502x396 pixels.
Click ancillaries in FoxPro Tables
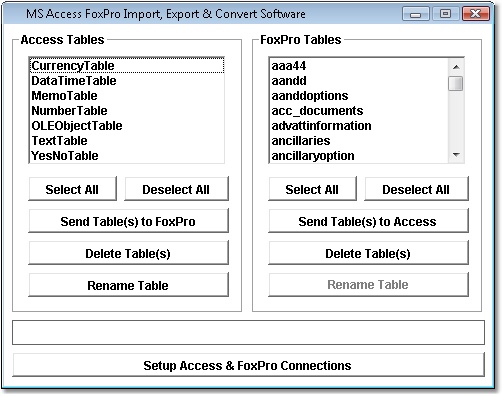(x=359, y=141)
